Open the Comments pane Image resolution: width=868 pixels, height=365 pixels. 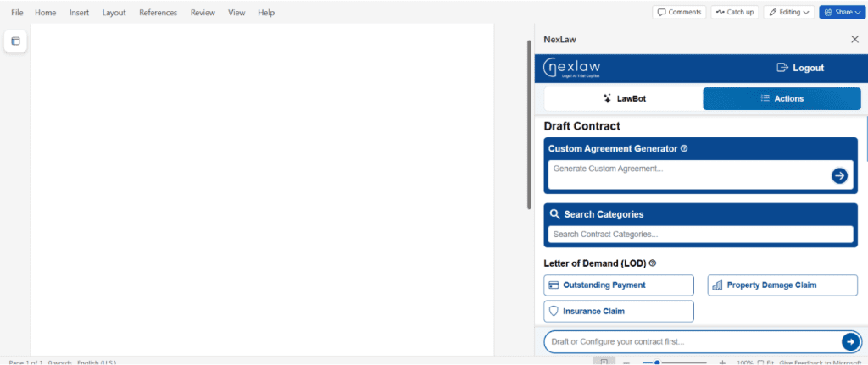click(x=679, y=12)
